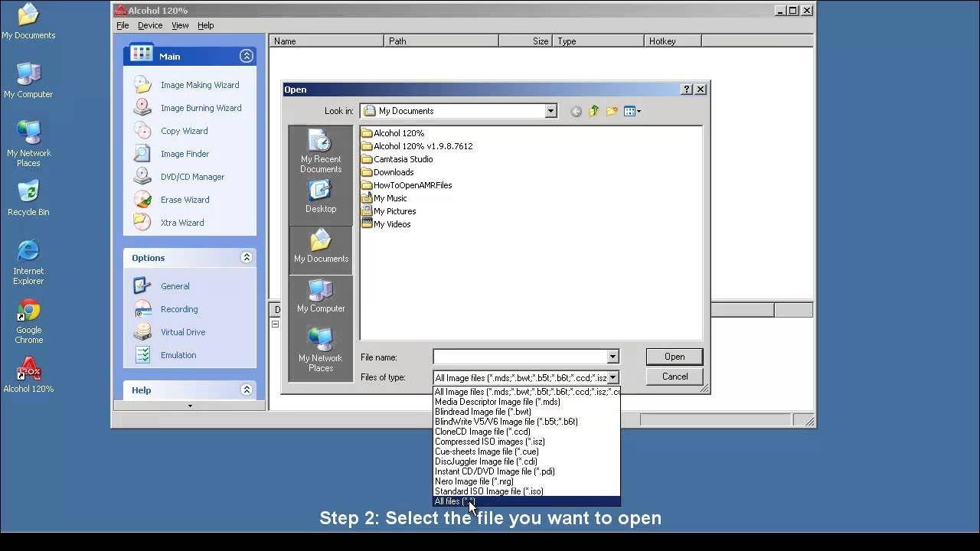Choose Standard ISO Image file (*.iso)
The image size is (980, 551).
coord(527,491)
